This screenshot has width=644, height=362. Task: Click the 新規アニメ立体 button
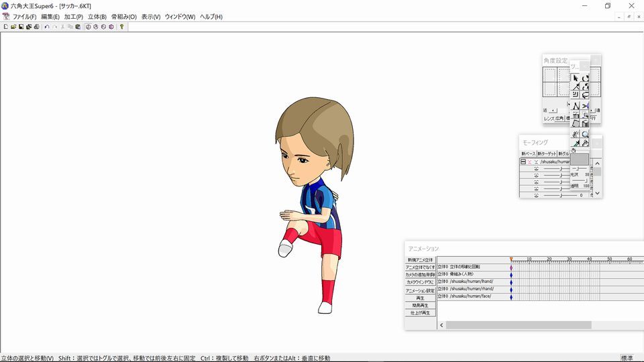coord(420,260)
